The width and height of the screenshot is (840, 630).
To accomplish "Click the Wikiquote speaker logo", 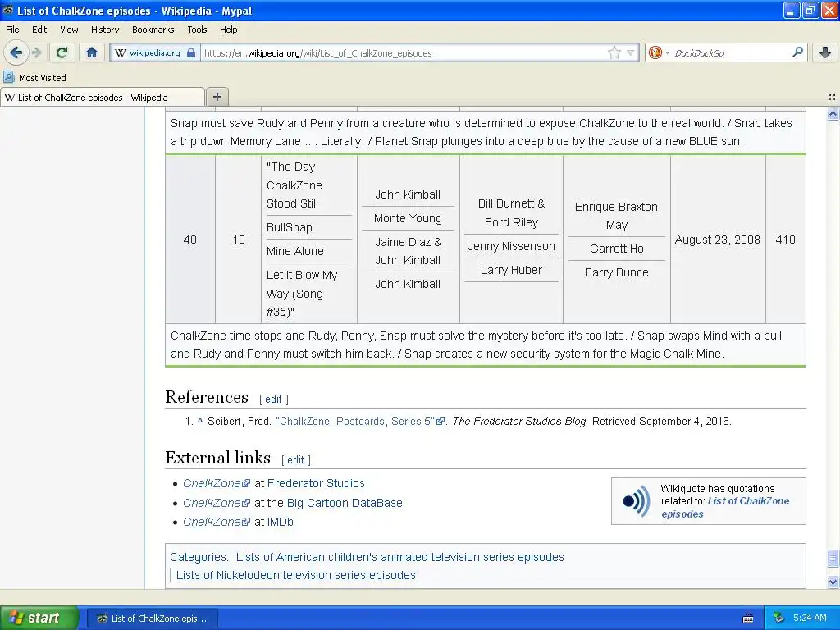I will pos(637,501).
